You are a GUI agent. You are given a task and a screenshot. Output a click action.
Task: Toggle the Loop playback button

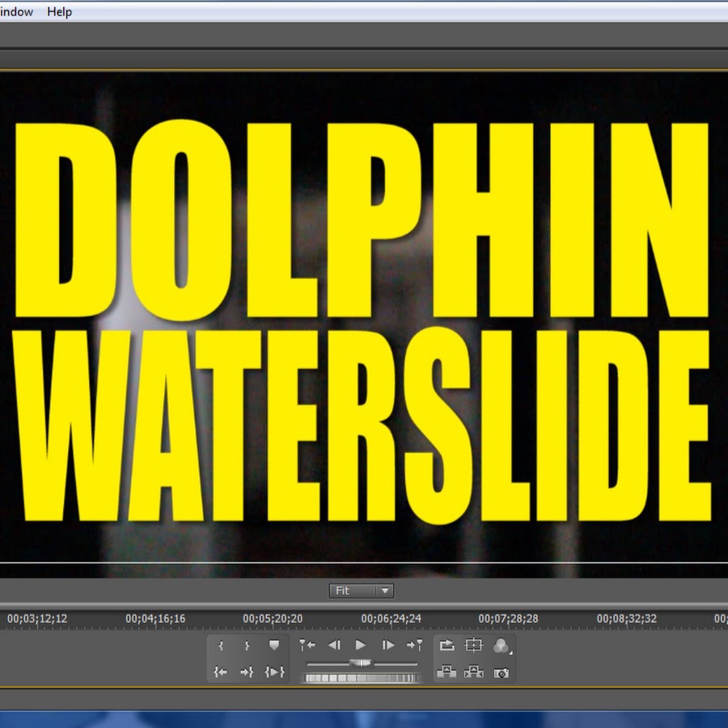tap(447, 645)
